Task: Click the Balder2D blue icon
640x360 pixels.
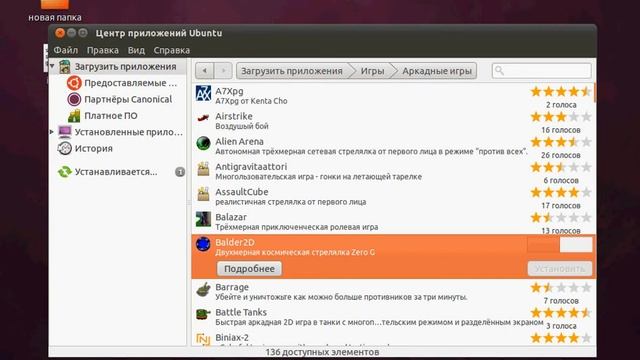Action: tap(203, 244)
